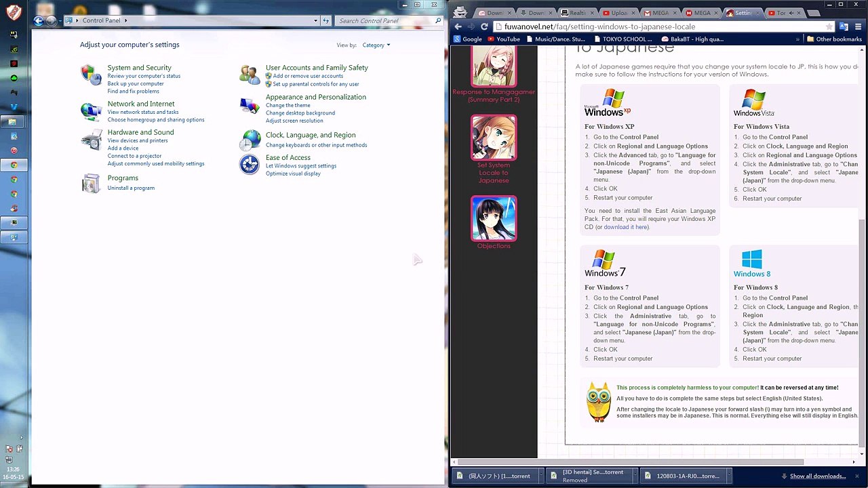The height and width of the screenshot is (488, 868).
Task: Expand the Control Panel address history dropdown
Action: point(315,20)
